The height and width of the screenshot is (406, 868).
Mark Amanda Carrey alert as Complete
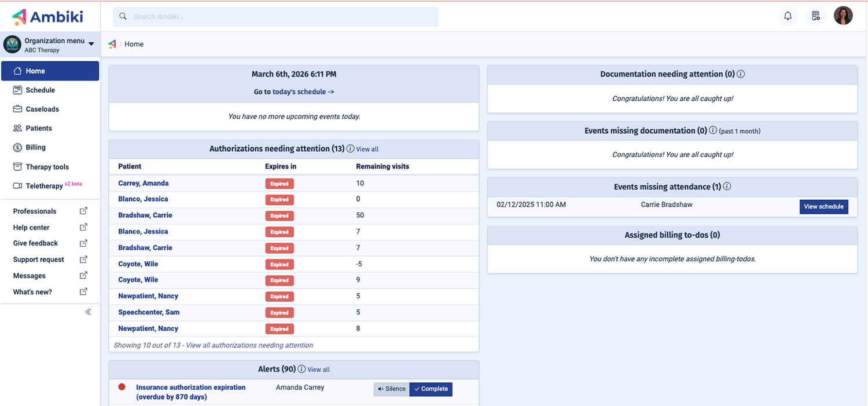point(431,389)
